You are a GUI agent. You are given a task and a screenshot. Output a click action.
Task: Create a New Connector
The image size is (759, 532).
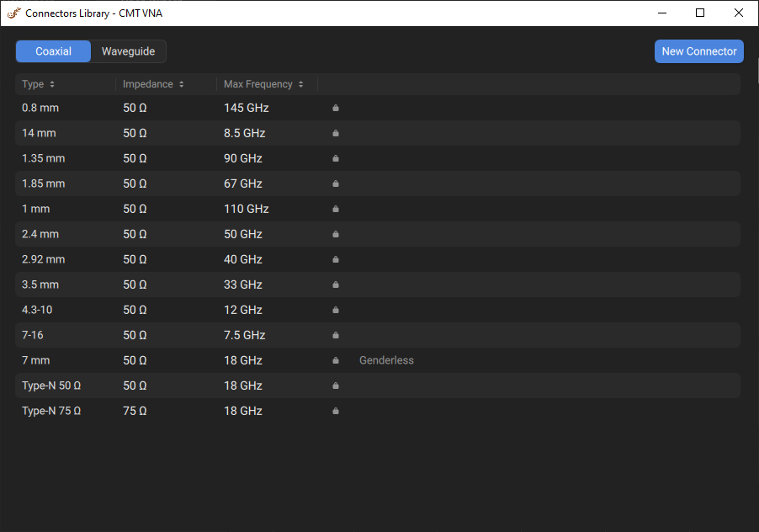[698, 51]
